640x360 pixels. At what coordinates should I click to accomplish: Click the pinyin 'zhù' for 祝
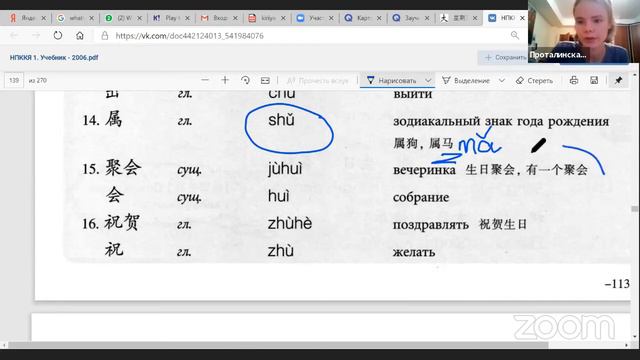coord(280,251)
